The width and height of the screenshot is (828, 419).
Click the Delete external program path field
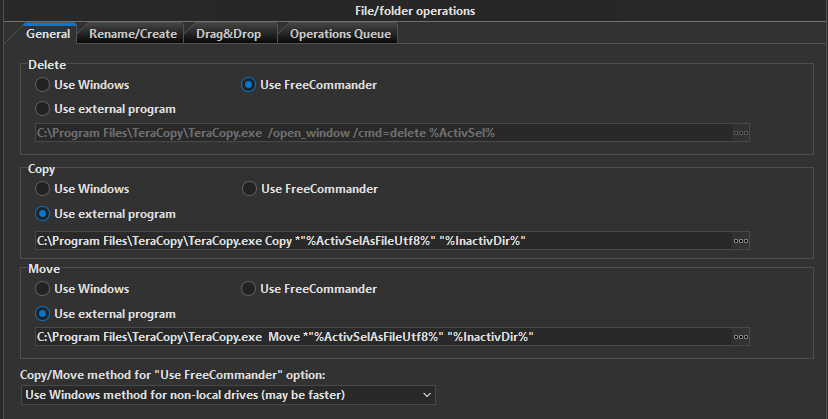click(380, 133)
